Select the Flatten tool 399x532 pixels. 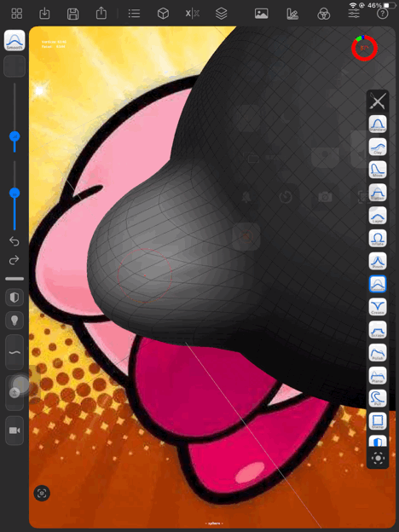(378, 193)
